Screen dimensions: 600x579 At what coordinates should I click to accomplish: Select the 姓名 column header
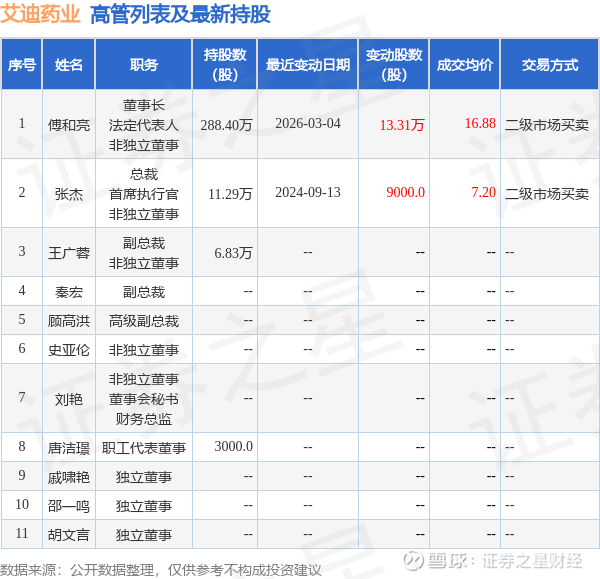click(68, 65)
